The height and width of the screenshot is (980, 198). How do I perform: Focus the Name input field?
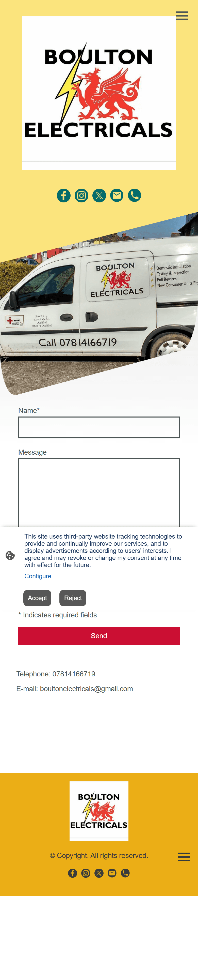99,427
